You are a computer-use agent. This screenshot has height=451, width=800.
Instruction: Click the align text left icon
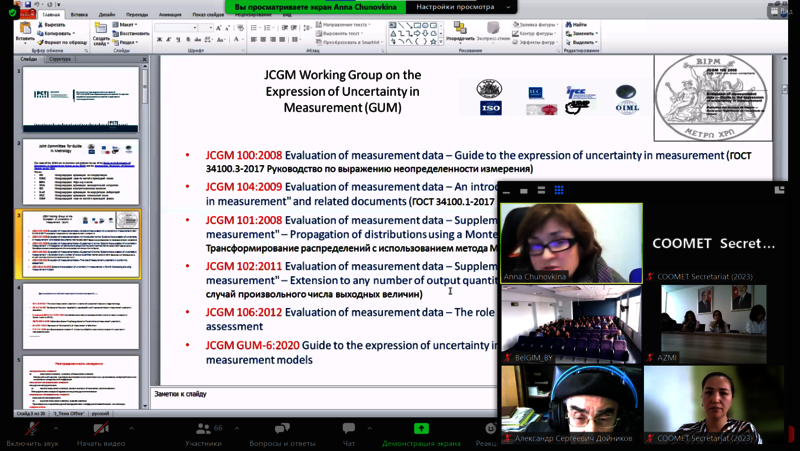pos(254,39)
